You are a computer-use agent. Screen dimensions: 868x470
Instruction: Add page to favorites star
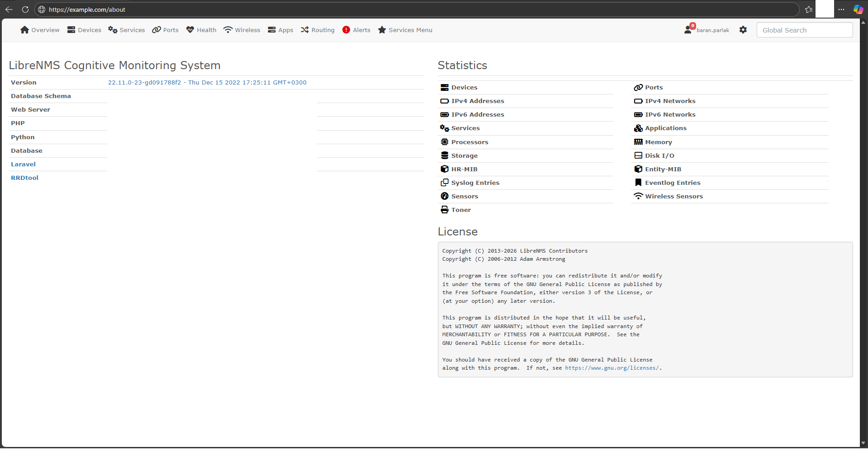809,9
